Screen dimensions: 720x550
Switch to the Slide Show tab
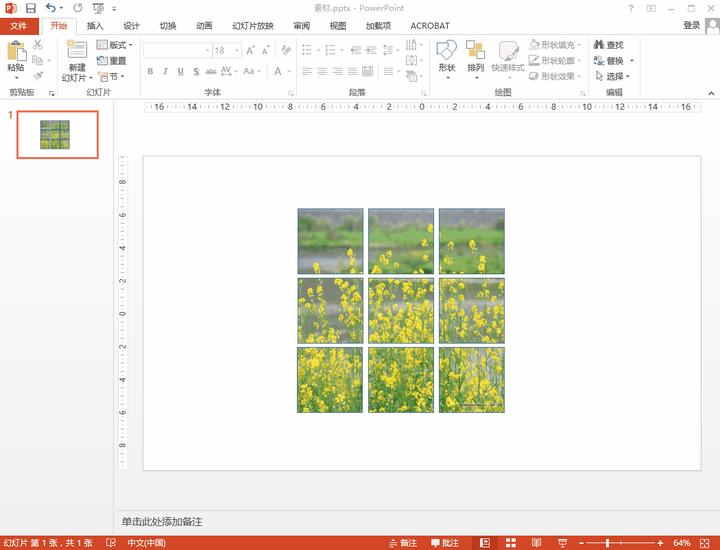253,26
